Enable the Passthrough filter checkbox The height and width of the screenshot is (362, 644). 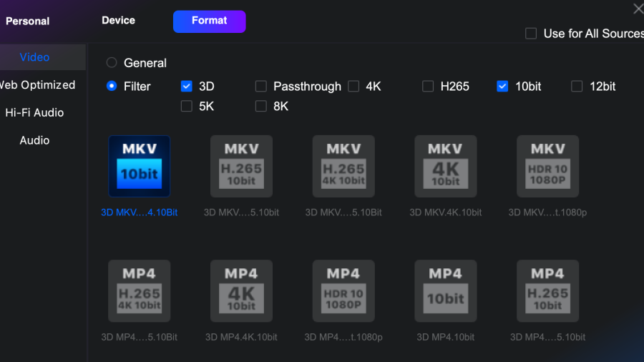point(261,87)
